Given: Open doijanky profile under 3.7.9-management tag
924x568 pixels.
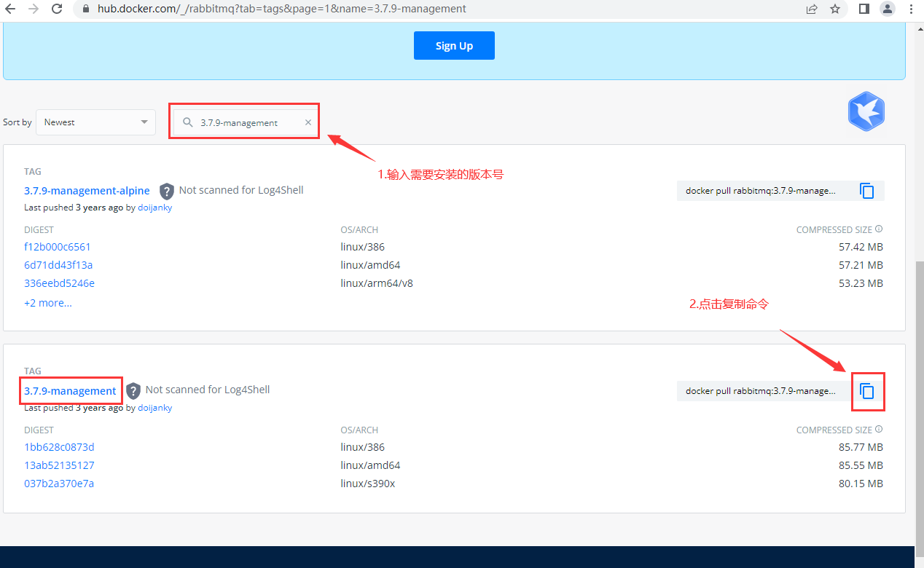Looking at the screenshot, I should 154,408.
